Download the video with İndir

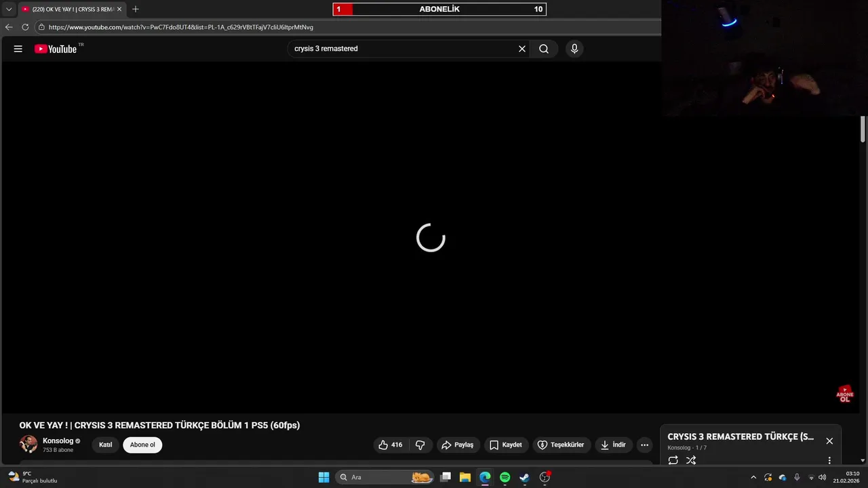coord(613,445)
